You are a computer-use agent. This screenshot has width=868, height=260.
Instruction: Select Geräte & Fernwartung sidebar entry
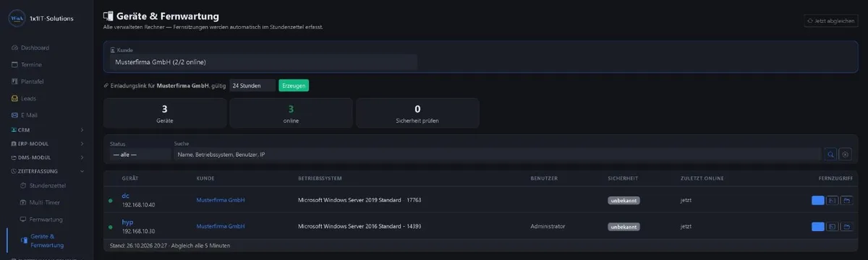(x=48, y=240)
